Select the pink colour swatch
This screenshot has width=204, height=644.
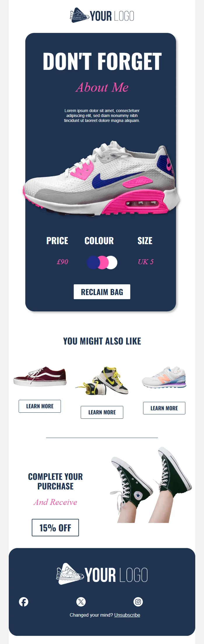[103, 262]
